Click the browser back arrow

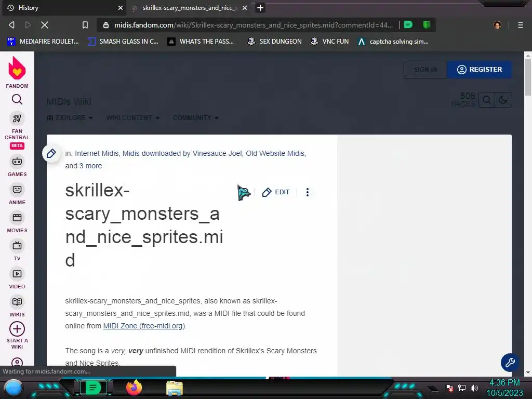point(11,25)
